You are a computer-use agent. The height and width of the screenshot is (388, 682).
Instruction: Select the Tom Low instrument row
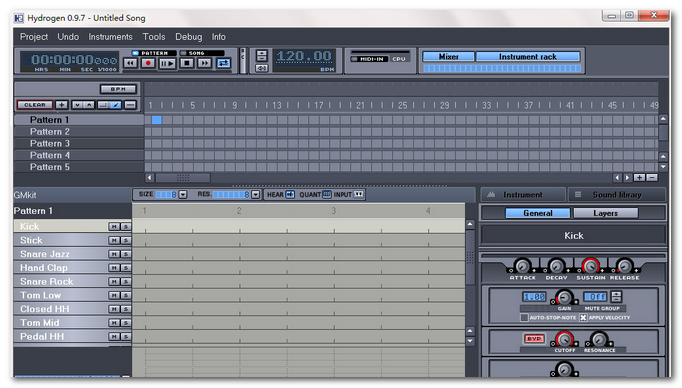(x=73, y=295)
